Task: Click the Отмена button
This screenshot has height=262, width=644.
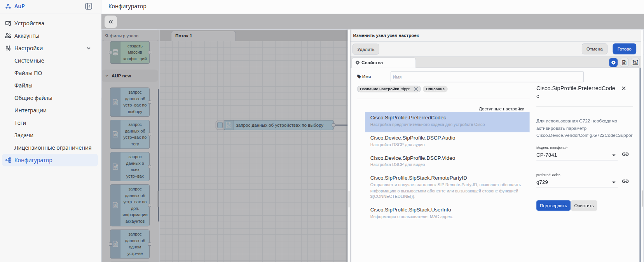Action: coord(594,49)
